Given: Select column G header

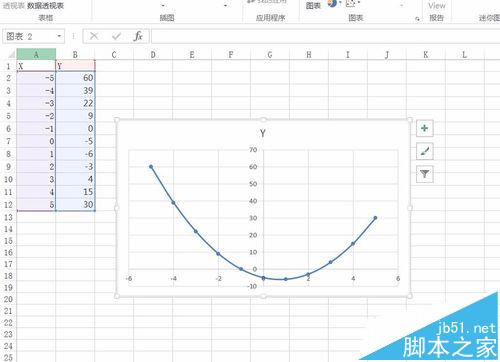Looking at the screenshot, I should [270, 54].
